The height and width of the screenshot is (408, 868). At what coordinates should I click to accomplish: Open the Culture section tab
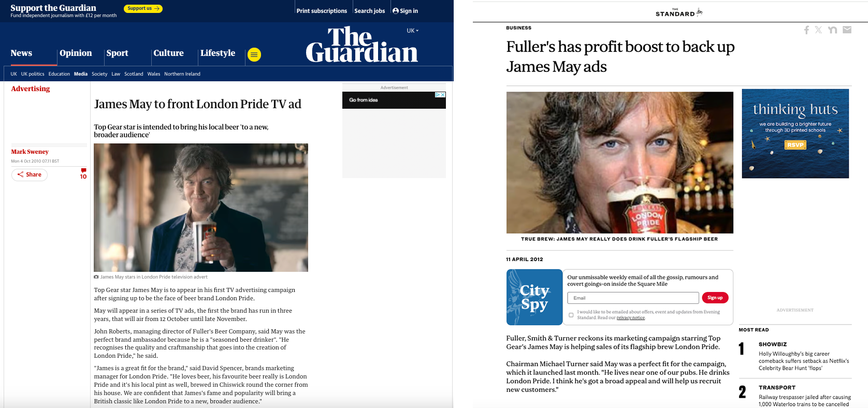point(168,53)
